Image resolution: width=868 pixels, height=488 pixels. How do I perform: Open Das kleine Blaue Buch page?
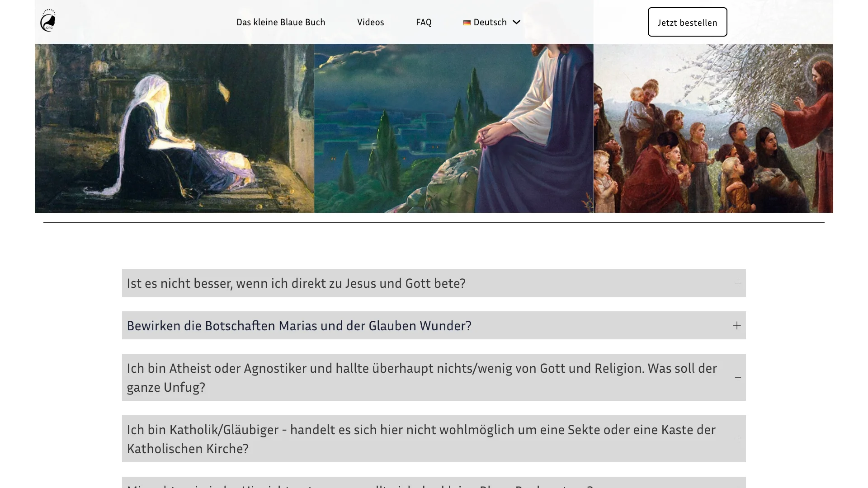[x=281, y=22]
